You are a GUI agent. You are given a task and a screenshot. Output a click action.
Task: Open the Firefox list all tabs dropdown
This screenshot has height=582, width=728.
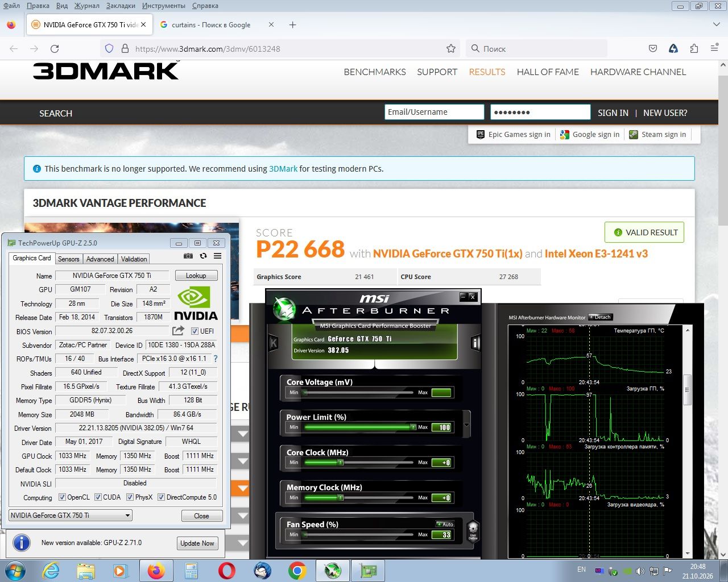coord(717,25)
